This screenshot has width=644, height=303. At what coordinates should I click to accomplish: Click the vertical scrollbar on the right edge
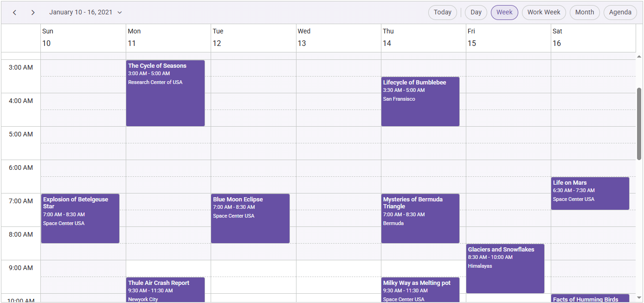(x=640, y=107)
